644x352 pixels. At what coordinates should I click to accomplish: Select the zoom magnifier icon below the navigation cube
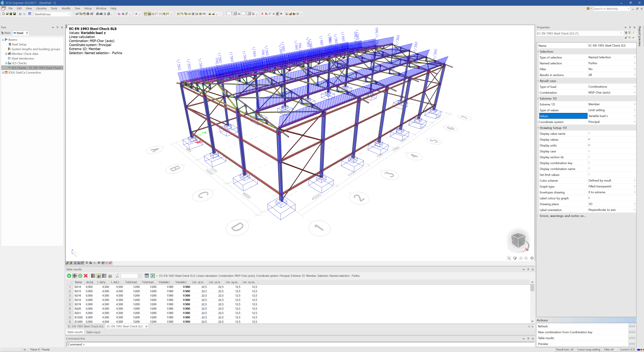pos(509,258)
